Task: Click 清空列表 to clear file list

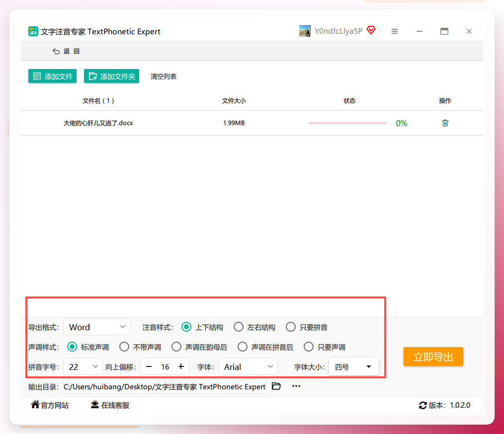Action: point(164,76)
